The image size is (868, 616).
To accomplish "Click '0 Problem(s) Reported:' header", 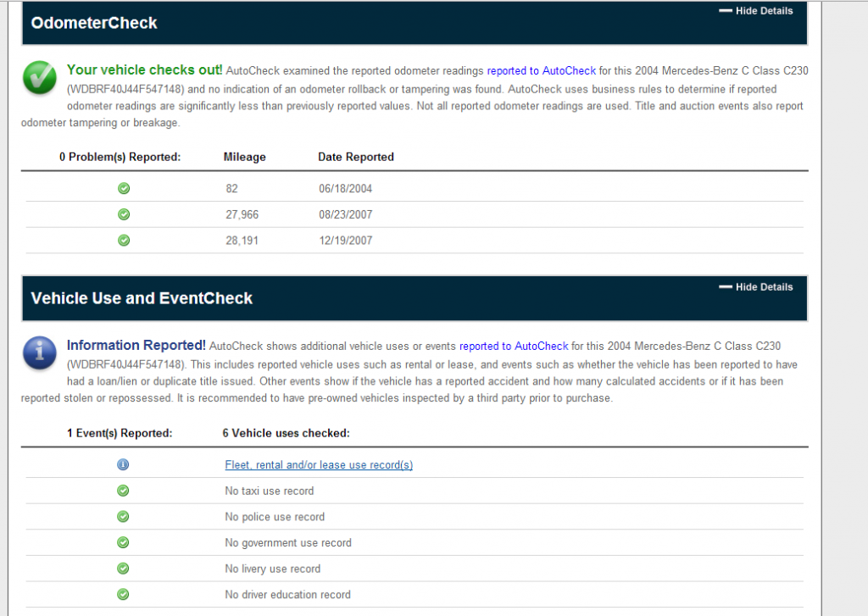I will [x=120, y=158].
